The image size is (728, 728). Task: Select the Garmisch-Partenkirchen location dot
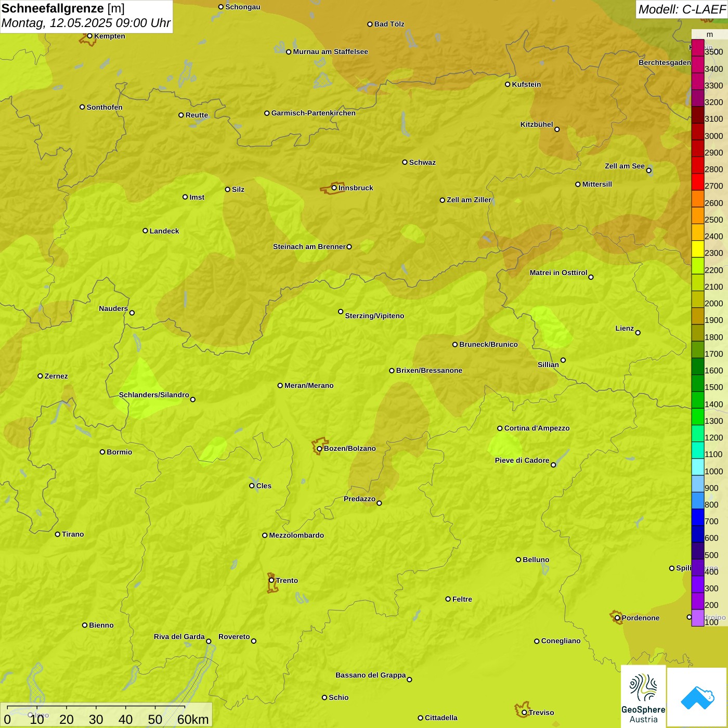pyautogui.click(x=267, y=113)
